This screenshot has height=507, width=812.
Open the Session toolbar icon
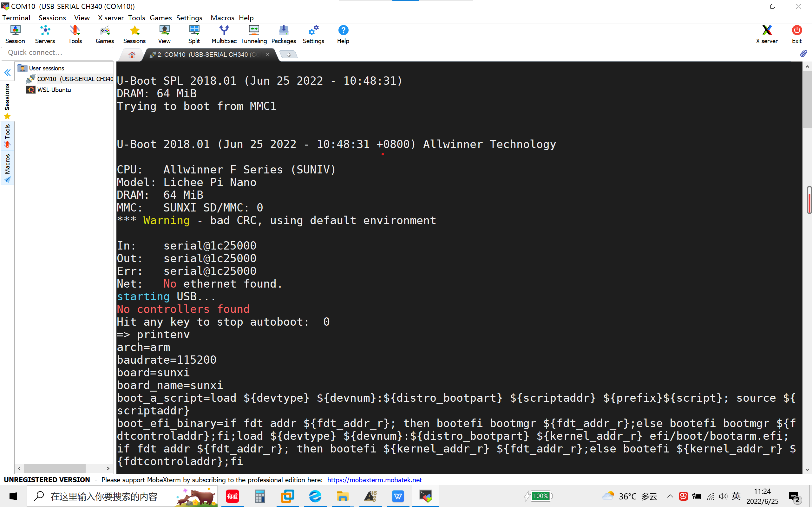[x=15, y=34]
